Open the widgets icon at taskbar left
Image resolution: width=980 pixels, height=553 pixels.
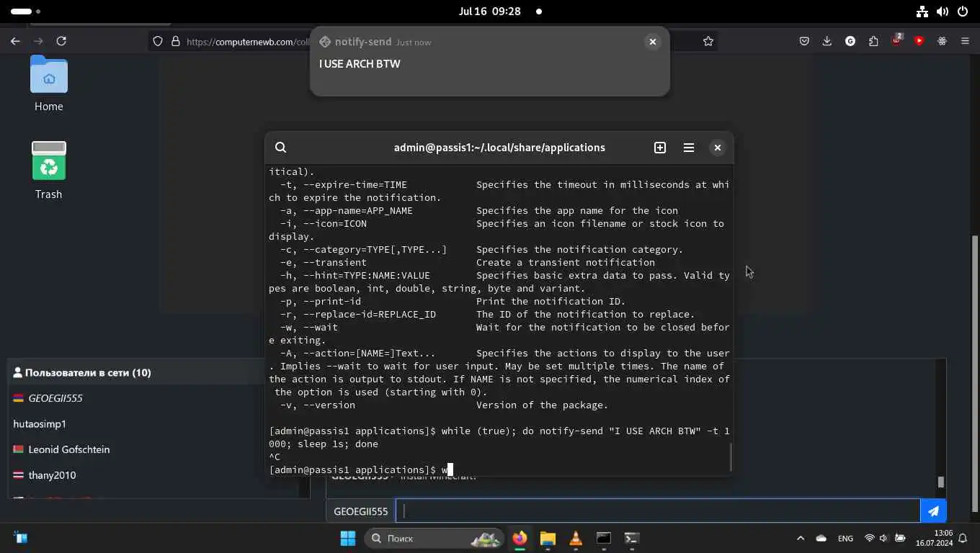point(20,538)
